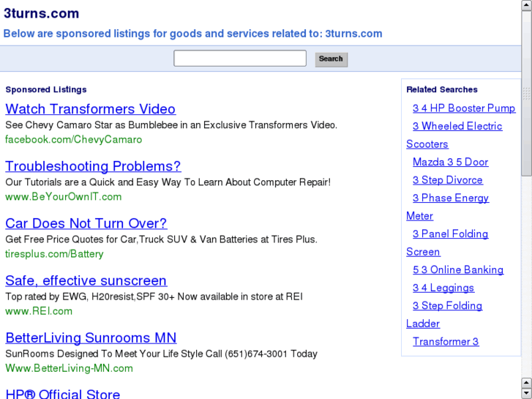This screenshot has height=399, width=532.
Task: Click the SunRooms (651)674-3001 description text
Action: (x=161, y=354)
